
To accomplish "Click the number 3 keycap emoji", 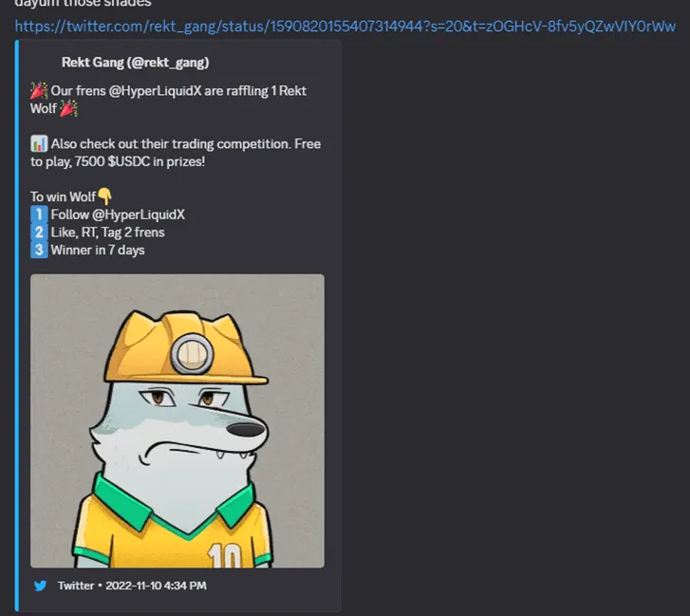I will (39, 250).
